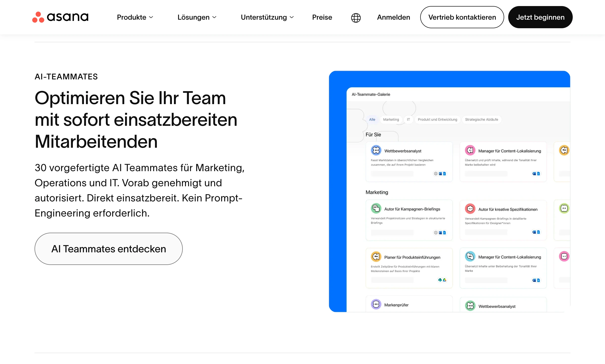Select Produkt und Entwicklung filter tab
This screenshot has width=605, height=364.
point(437,119)
